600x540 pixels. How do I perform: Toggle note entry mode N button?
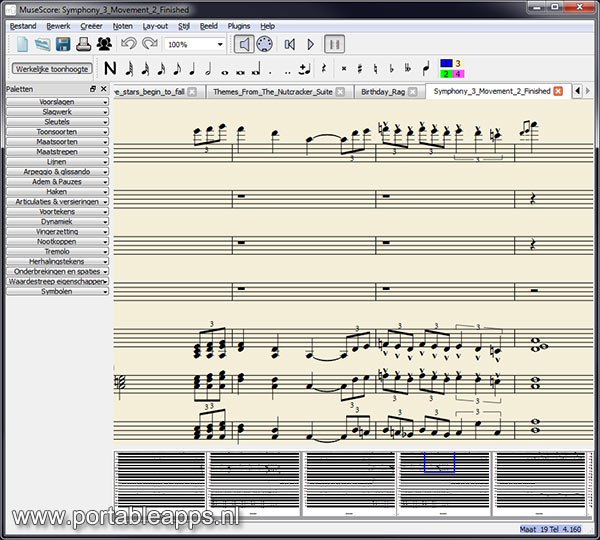coord(110,69)
